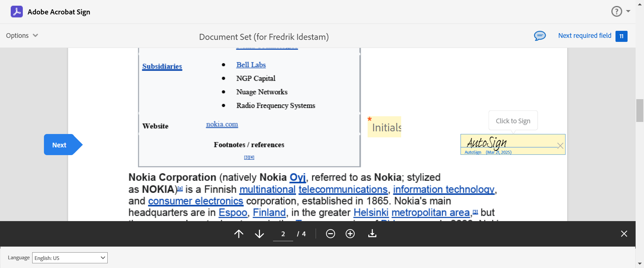Expand the Options dropdown menu
Screen dimensions: 644x268
(x=22, y=36)
